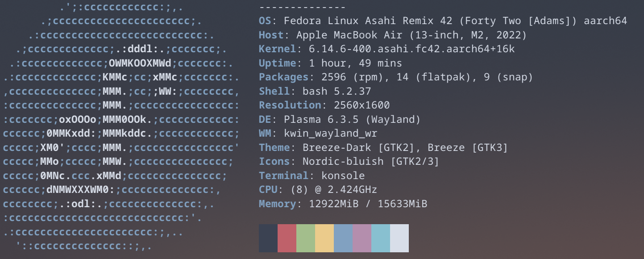Click the "OS" label in terminal output
This screenshot has width=644, height=259.
(265, 21)
